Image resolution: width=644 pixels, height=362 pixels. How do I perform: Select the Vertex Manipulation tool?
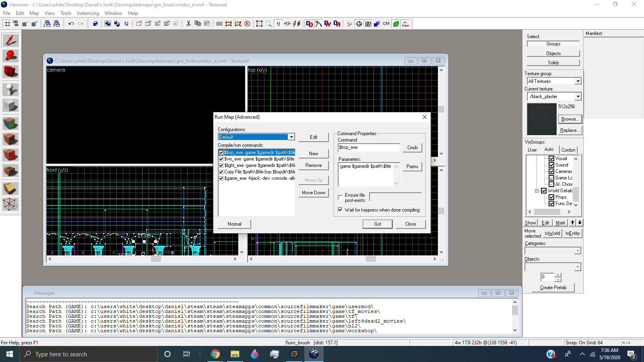point(10,204)
